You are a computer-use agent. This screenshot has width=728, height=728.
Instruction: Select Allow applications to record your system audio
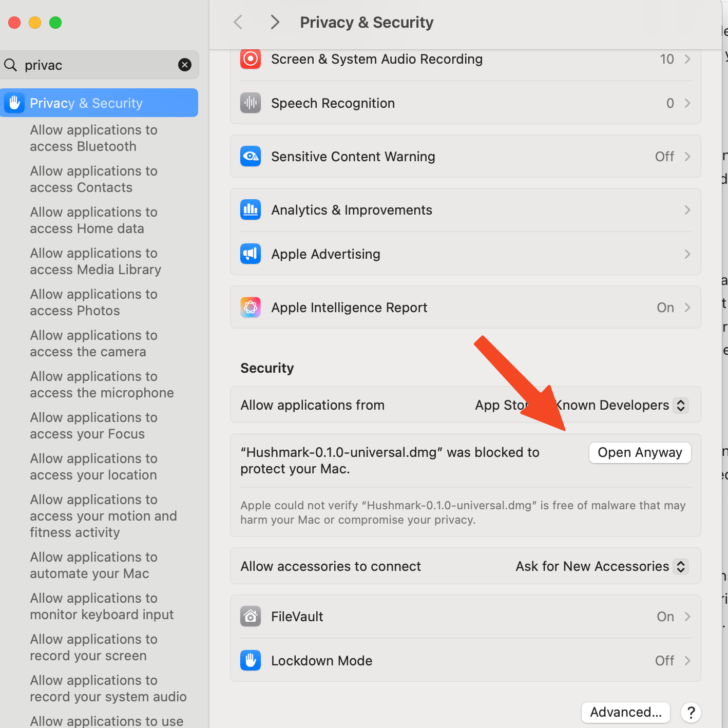108,688
